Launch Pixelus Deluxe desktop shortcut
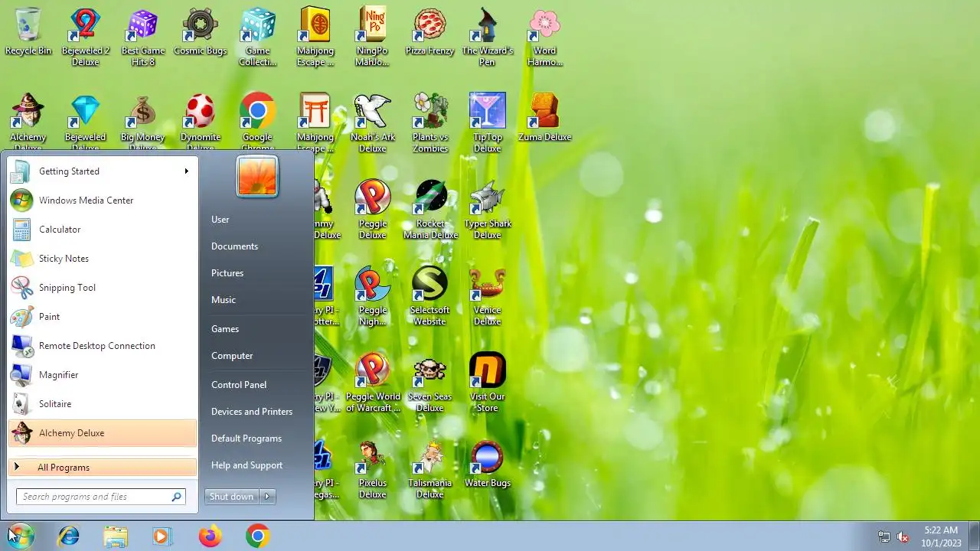The height and width of the screenshot is (551, 980). 373,469
